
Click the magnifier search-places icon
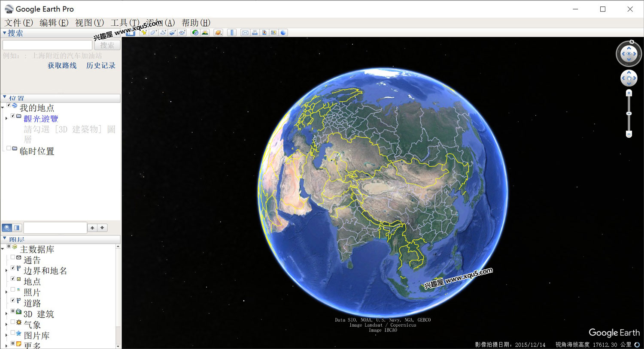(x=7, y=228)
